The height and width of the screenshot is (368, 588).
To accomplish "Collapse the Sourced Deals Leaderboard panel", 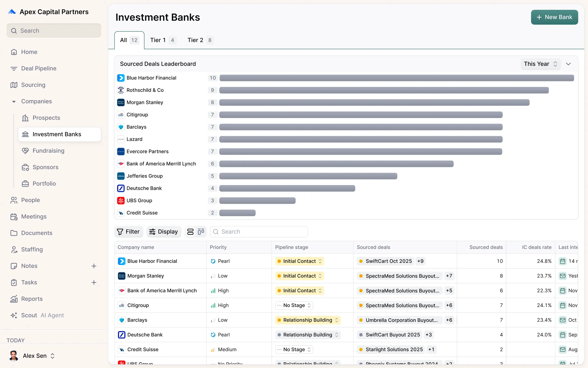I will 568,64.
